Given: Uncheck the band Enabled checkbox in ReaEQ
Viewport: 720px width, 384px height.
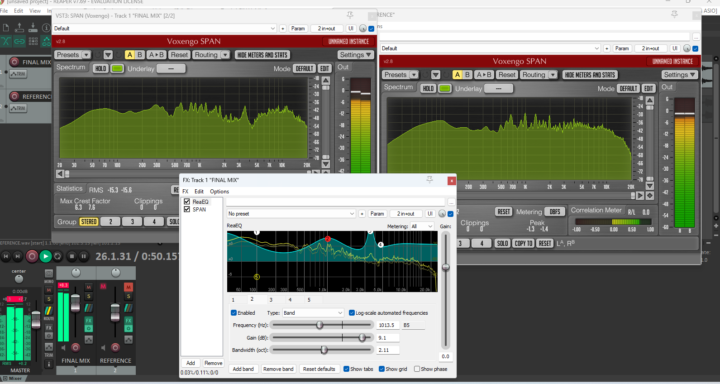Looking at the screenshot, I should click(x=234, y=313).
